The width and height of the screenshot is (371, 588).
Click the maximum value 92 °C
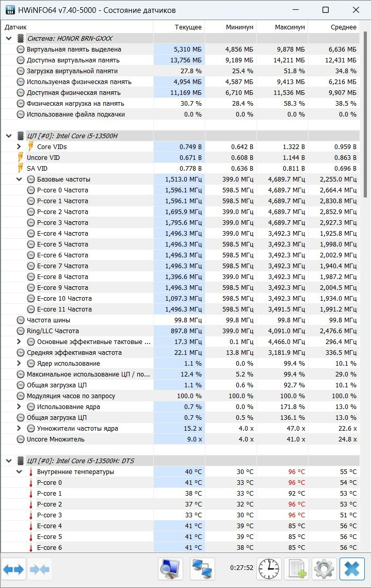[297, 494]
